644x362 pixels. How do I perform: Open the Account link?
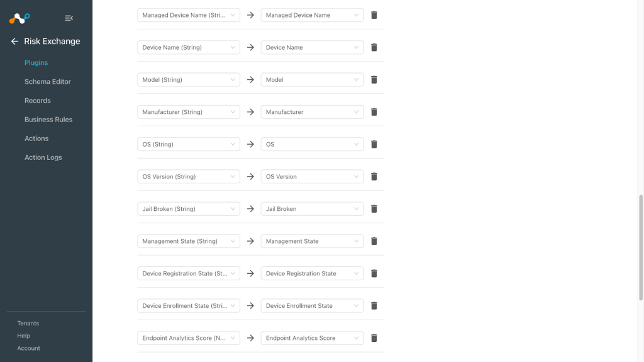29,348
